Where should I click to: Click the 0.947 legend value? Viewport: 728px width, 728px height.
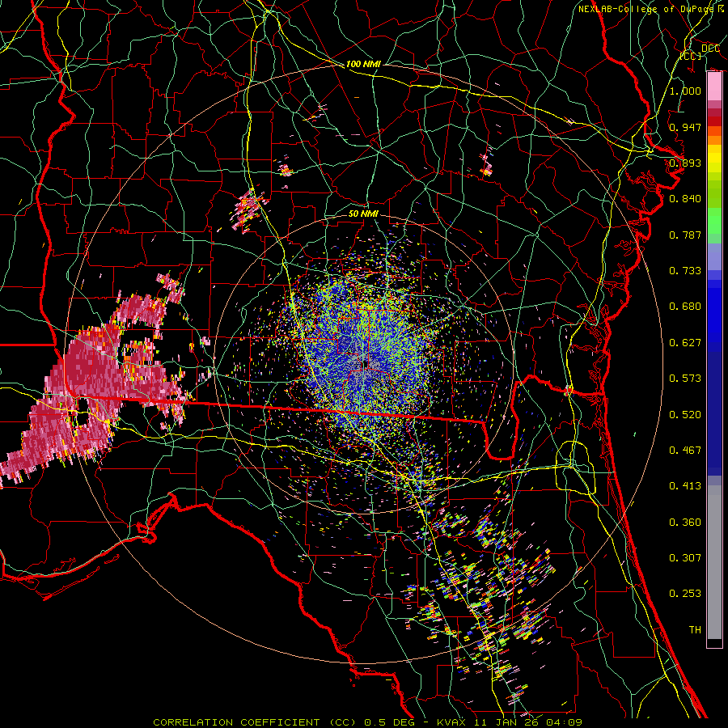click(x=685, y=127)
